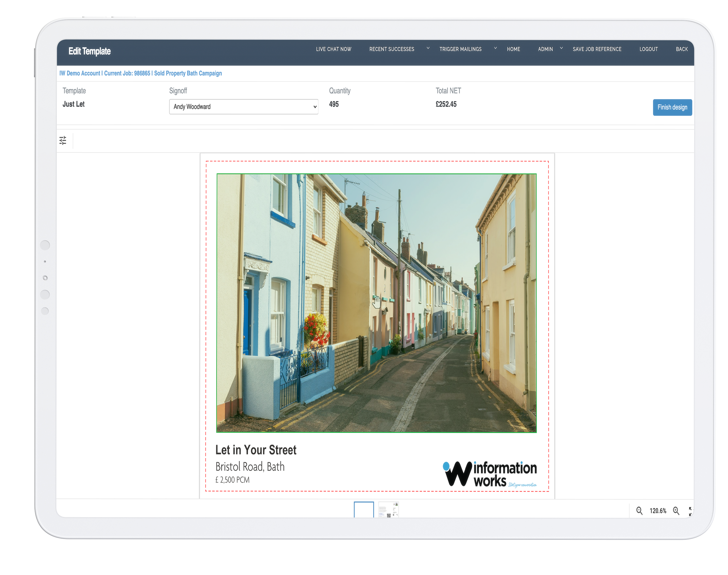Click the Edit Template title

point(90,51)
